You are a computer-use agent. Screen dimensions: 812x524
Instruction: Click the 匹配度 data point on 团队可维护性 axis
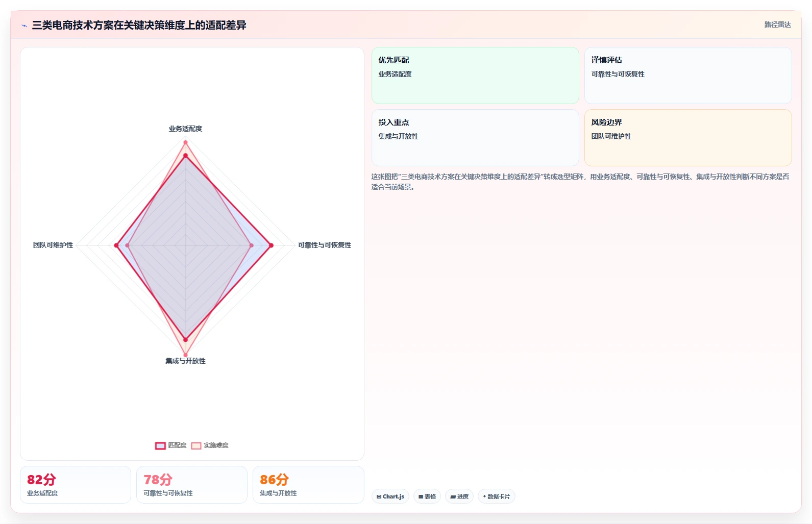[116, 245]
